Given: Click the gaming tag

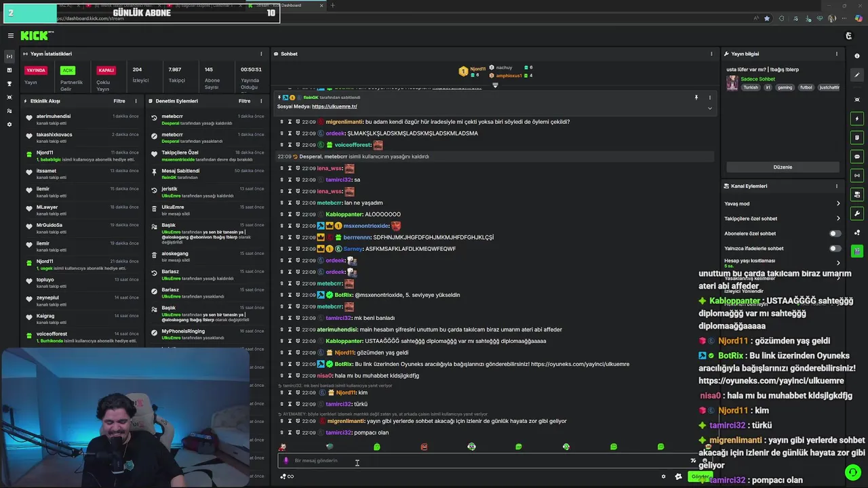Looking at the screenshot, I should point(785,87).
